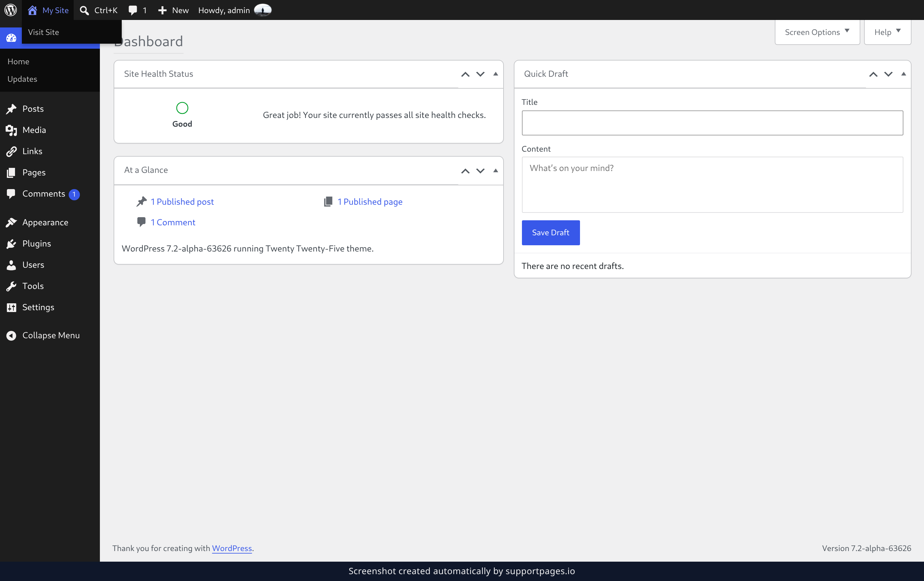Screen dimensions: 924x581
Task: Toggle At a Glance panel collapse
Action: 495,171
